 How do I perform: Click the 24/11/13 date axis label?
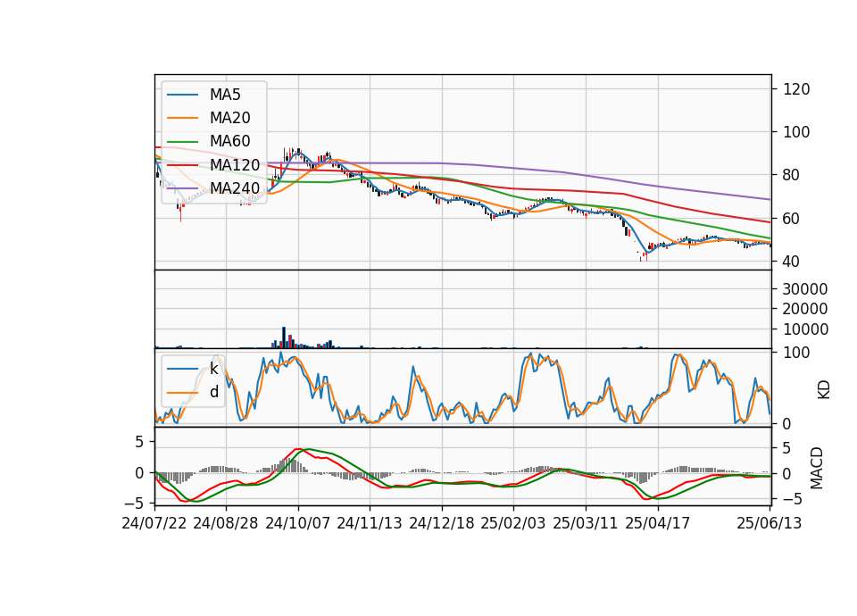(370, 523)
